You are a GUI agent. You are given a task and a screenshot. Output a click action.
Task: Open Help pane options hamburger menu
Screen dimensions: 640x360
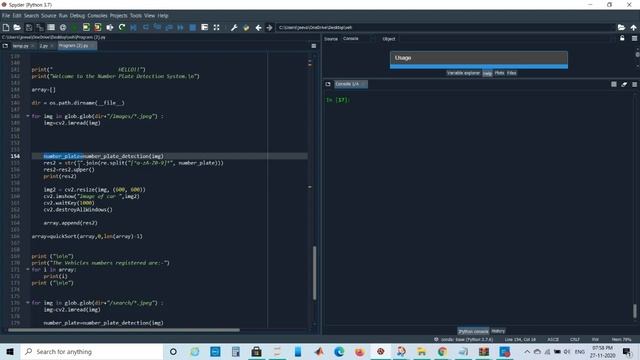tap(634, 38)
